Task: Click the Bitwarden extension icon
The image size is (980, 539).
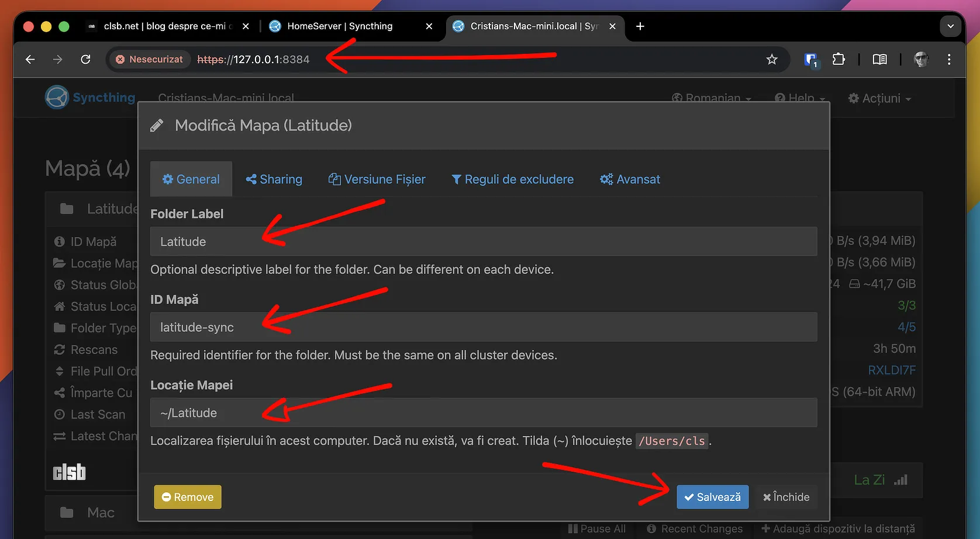Action: [810, 59]
